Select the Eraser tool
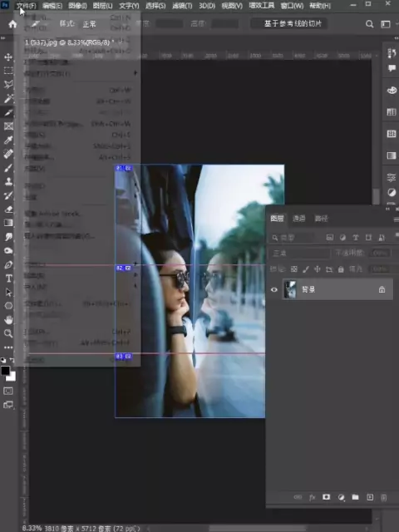 (x=8, y=209)
